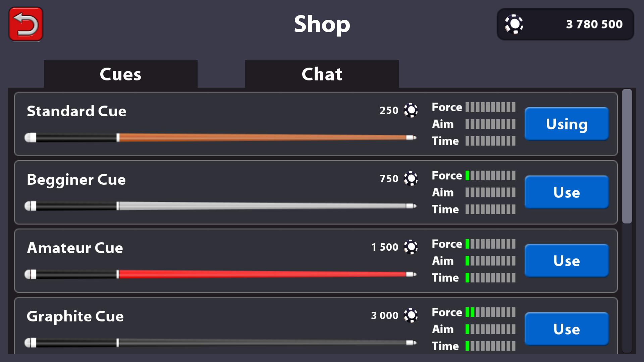This screenshot has width=644, height=362.
Task: Click chip icon beside Graphite Cue price
Action: coord(411,315)
